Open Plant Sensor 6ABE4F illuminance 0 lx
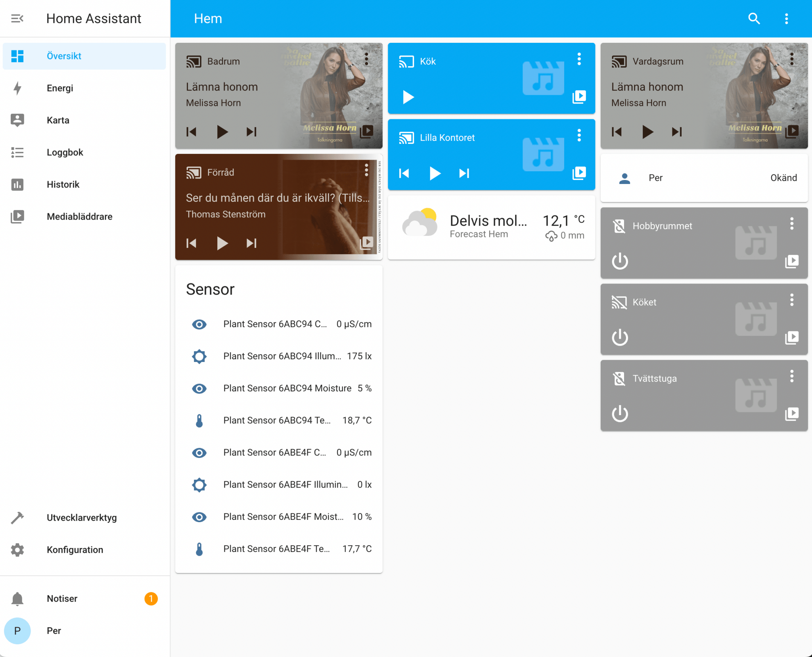The height and width of the screenshot is (657, 812). tap(279, 485)
